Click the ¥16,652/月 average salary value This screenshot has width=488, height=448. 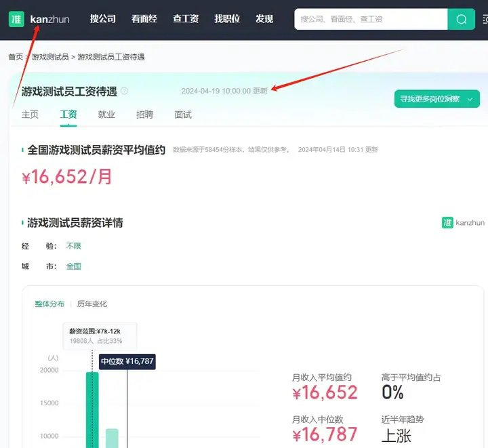pyautogui.click(x=67, y=177)
